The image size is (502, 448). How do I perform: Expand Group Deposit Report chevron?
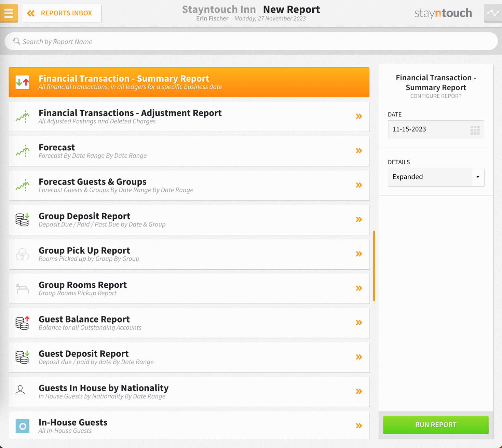pyautogui.click(x=359, y=219)
